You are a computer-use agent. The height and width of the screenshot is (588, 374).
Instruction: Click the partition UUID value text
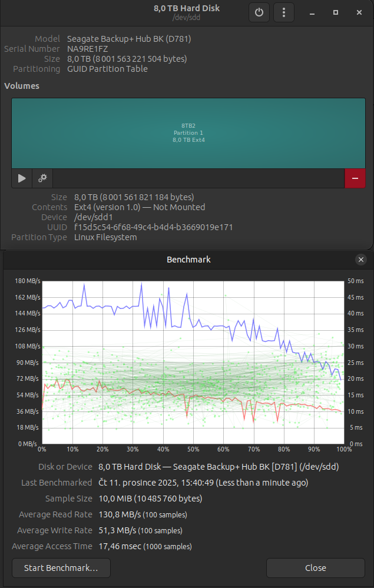coord(153,227)
